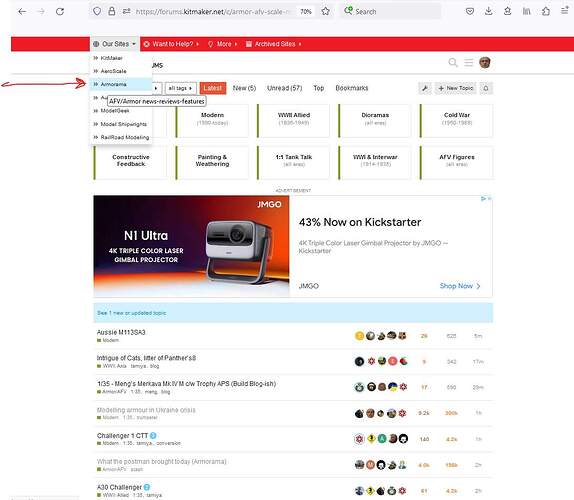Click the page permissions icon in address bar
This screenshot has width=574, height=500.
[x=126, y=11]
